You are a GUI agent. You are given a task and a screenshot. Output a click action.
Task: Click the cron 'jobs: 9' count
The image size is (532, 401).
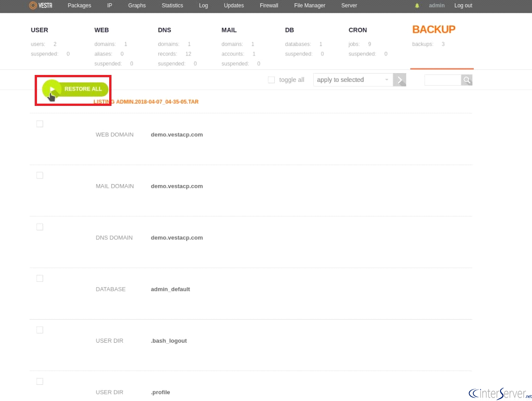click(359, 44)
